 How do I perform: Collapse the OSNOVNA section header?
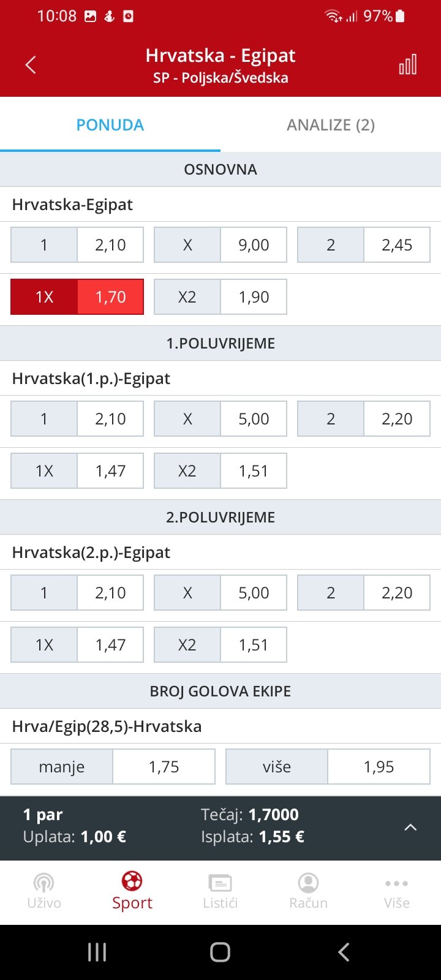pos(221,170)
